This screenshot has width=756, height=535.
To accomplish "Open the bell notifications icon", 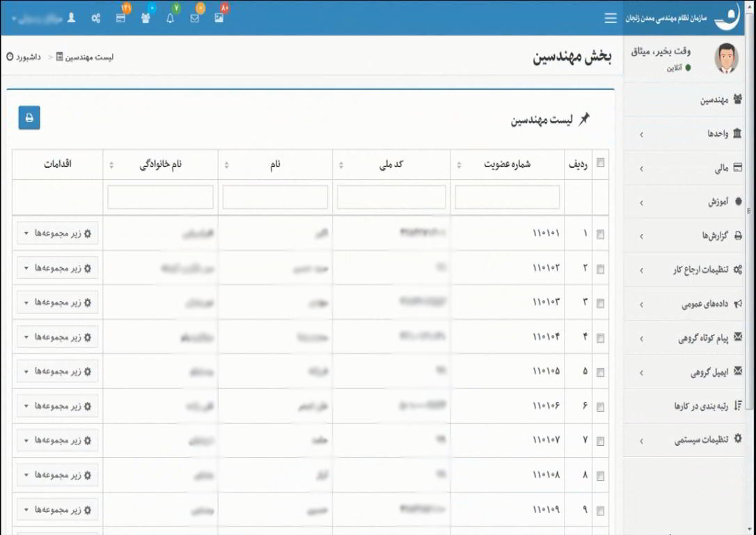I will point(170,18).
